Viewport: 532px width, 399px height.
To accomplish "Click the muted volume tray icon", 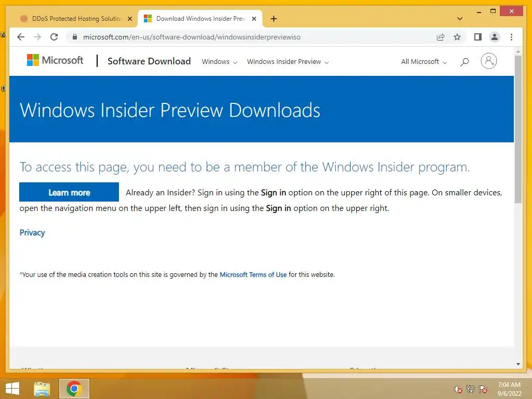I will pos(458,389).
